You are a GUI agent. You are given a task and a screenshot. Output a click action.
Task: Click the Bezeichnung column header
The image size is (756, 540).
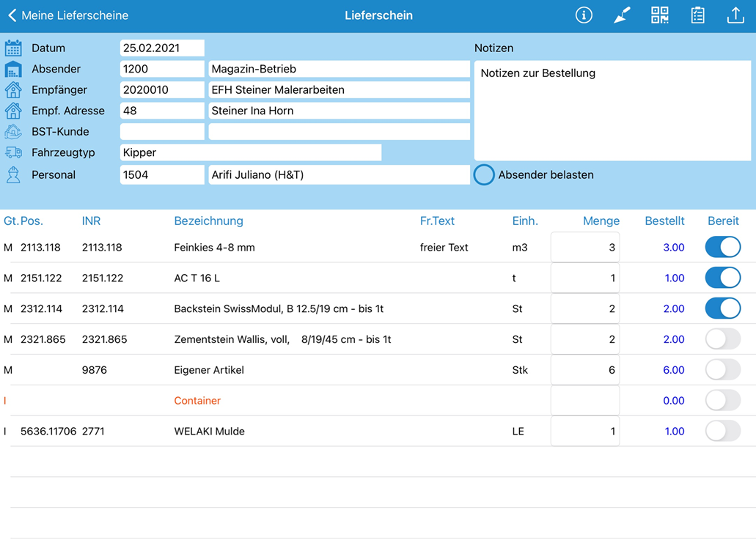(x=208, y=221)
